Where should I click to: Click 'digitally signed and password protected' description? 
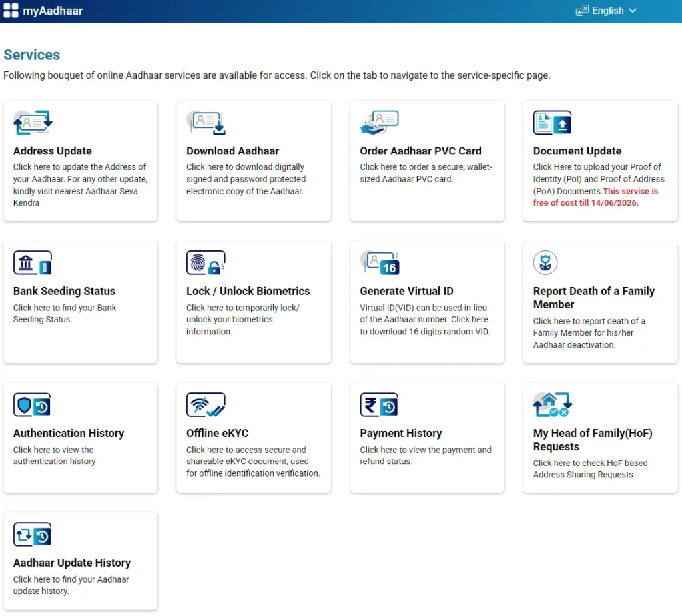click(x=246, y=179)
